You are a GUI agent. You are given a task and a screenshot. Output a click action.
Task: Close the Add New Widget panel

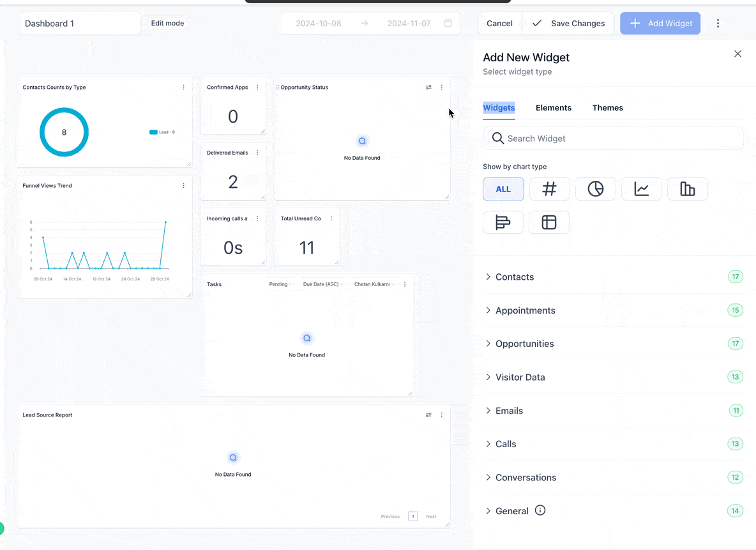[737, 54]
